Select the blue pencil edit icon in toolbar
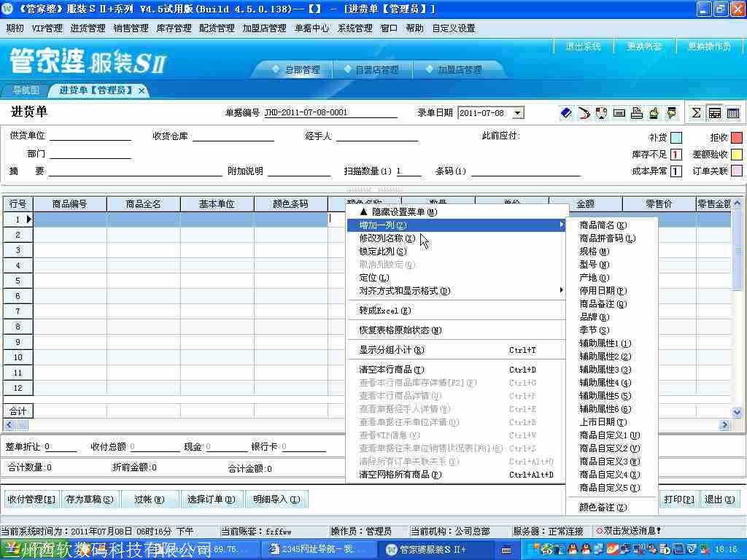Image resolution: width=747 pixels, height=560 pixels. (x=565, y=113)
